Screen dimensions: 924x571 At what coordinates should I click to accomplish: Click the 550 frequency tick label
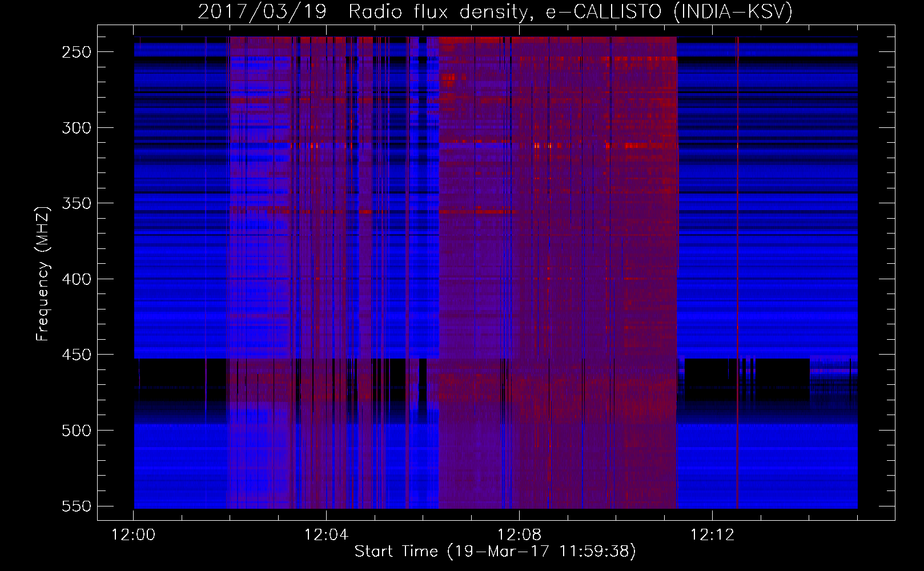(x=77, y=506)
